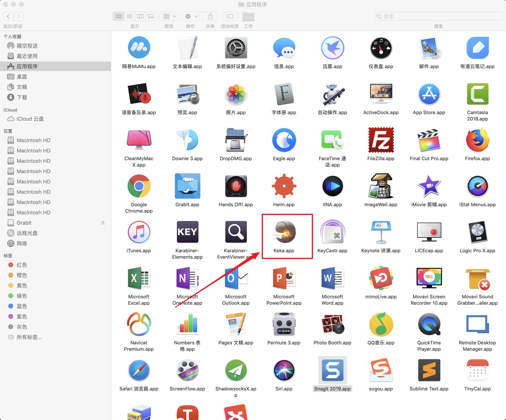Open the FileZilla.app icon
506x420 pixels.
[381, 140]
